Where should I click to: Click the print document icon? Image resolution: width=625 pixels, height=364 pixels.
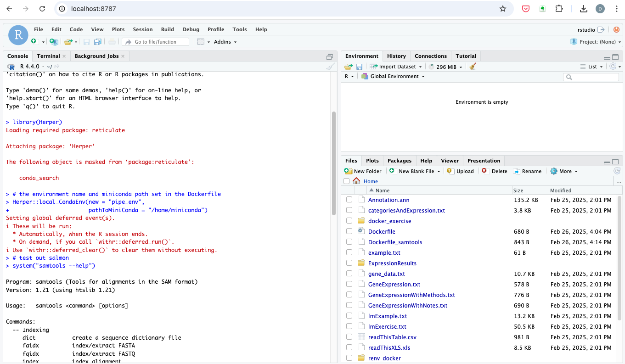pyautogui.click(x=112, y=42)
